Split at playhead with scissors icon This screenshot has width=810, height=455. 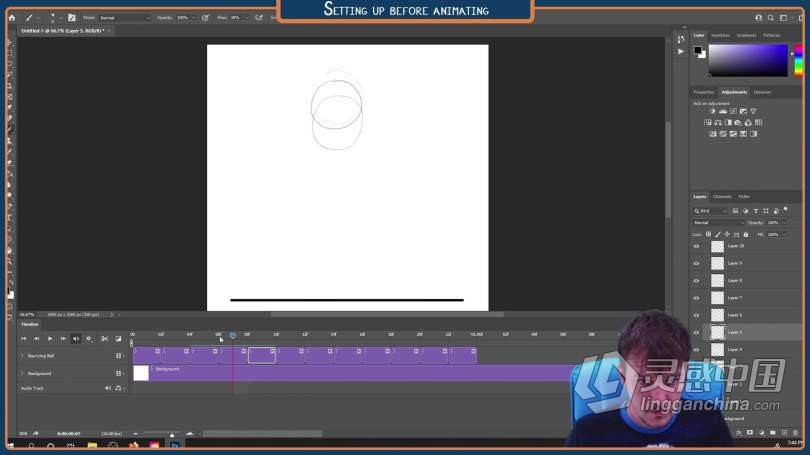coord(105,339)
